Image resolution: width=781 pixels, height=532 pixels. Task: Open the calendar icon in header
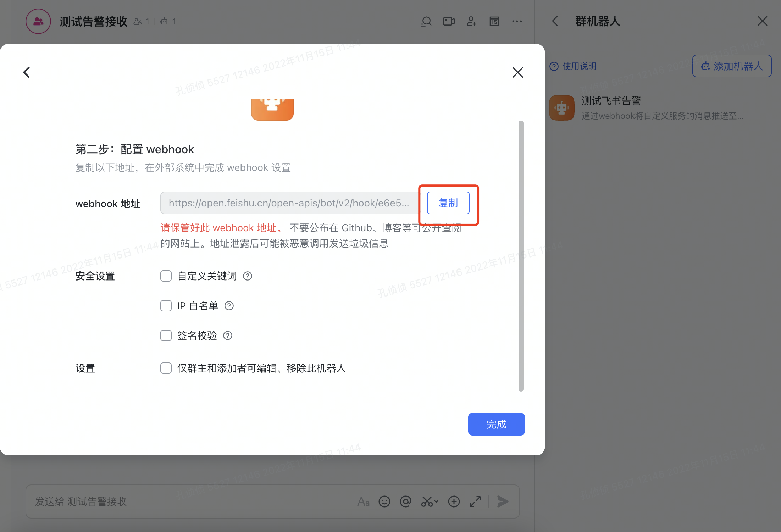[x=494, y=22]
